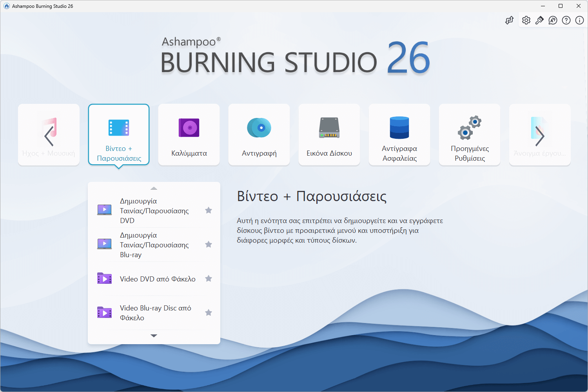
Task: Open the Αντιγραφή disc copy tile
Action: [259, 134]
